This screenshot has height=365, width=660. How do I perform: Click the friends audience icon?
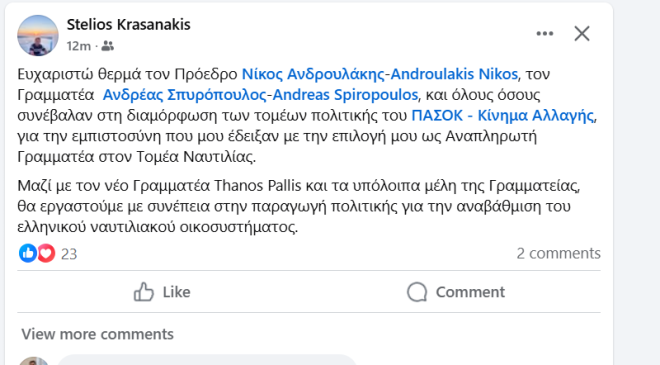pos(107,46)
